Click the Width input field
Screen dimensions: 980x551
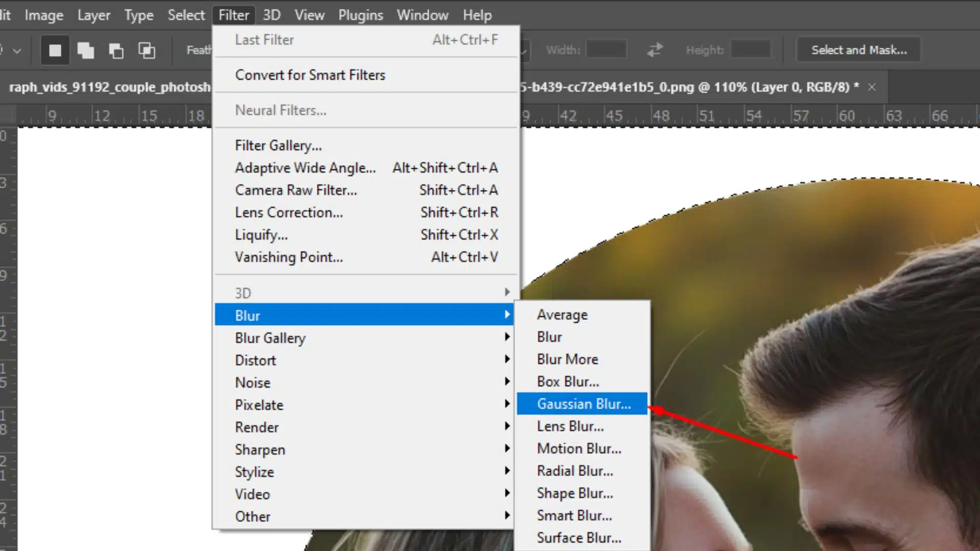coord(606,50)
